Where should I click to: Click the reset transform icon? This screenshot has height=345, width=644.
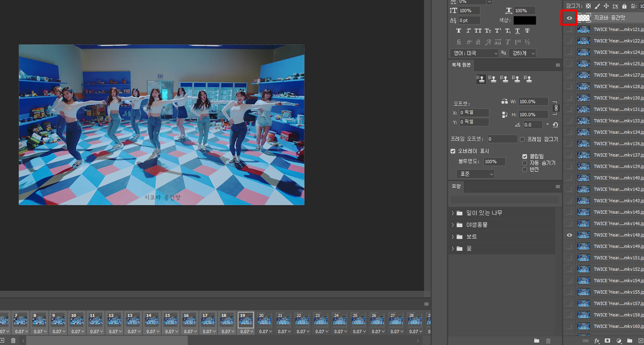tap(555, 125)
